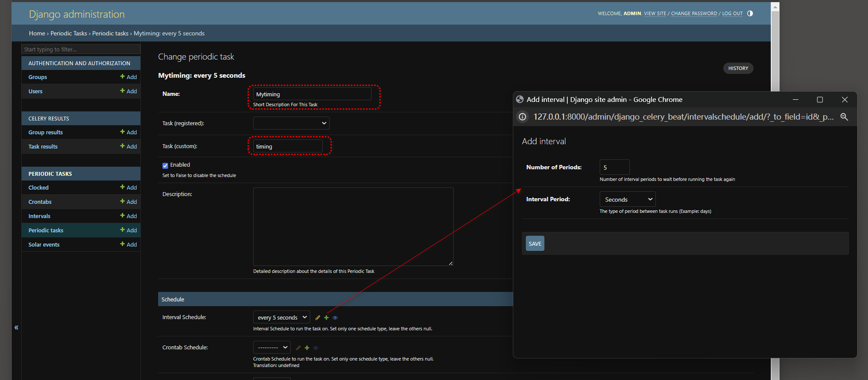Click the eye view icon beside Interval Schedule
This screenshot has width=868, height=380.
335,318
